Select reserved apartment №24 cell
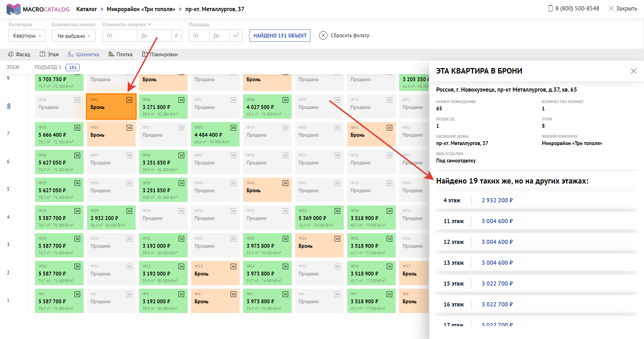The height and width of the screenshot is (339, 644). [x=319, y=245]
